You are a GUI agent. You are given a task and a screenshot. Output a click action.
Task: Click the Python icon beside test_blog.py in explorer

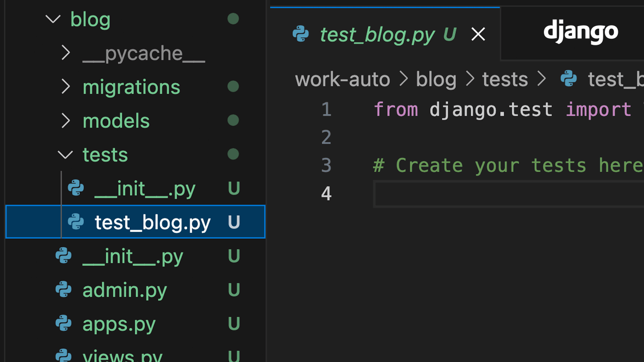coord(75,222)
